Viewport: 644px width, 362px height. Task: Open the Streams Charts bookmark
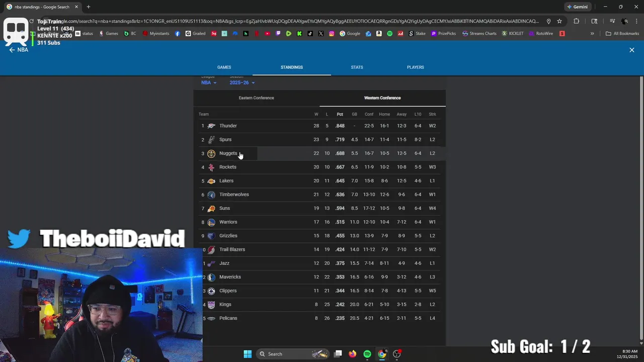pyautogui.click(x=479, y=34)
